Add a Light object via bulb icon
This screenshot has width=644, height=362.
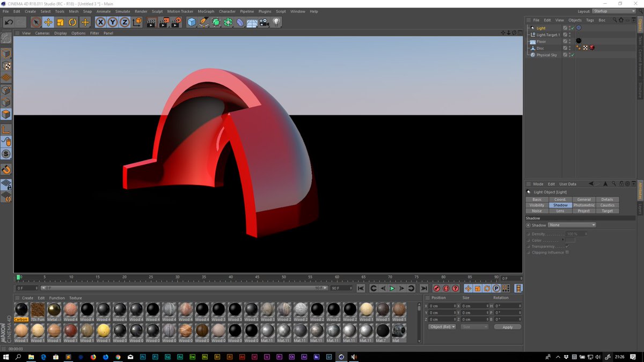[276, 22]
